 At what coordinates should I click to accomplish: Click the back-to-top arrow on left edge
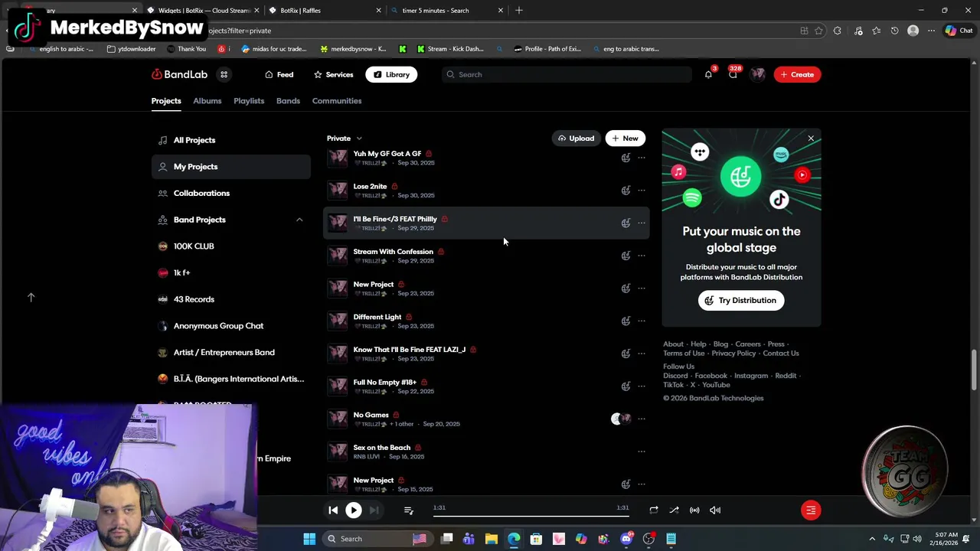coord(31,297)
